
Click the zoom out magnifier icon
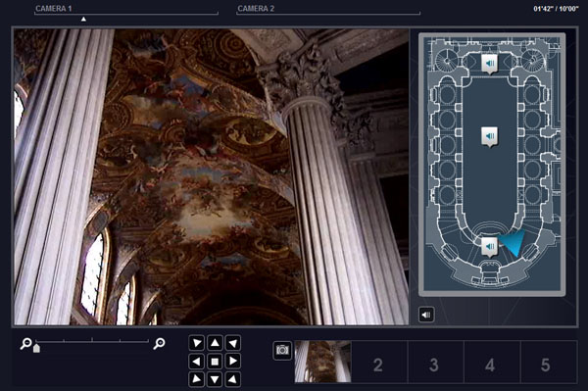point(25,343)
